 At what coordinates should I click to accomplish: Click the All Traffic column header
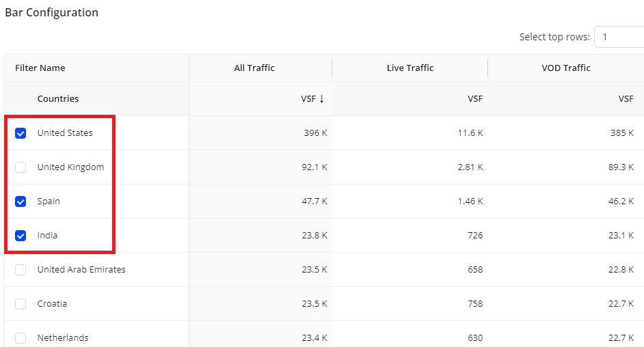coord(254,68)
